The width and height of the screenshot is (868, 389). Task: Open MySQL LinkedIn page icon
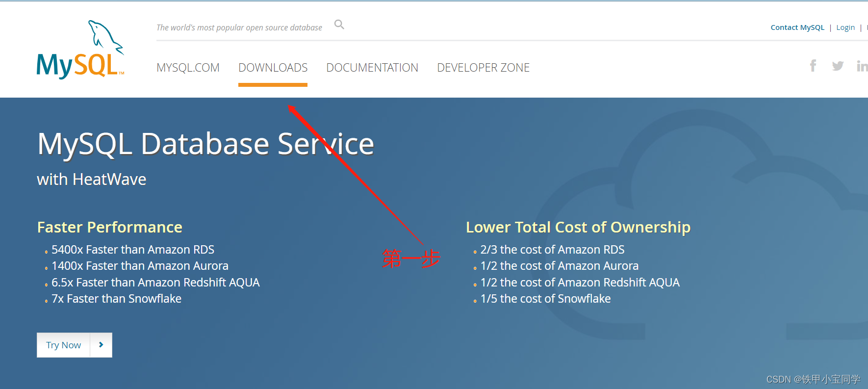[862, 66]
